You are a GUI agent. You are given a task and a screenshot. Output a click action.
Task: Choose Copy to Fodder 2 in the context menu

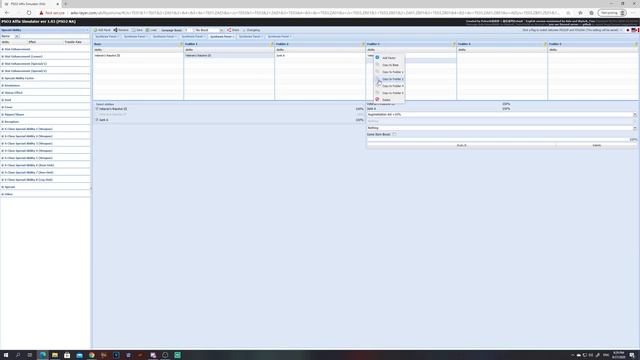(x=389, y=79)
